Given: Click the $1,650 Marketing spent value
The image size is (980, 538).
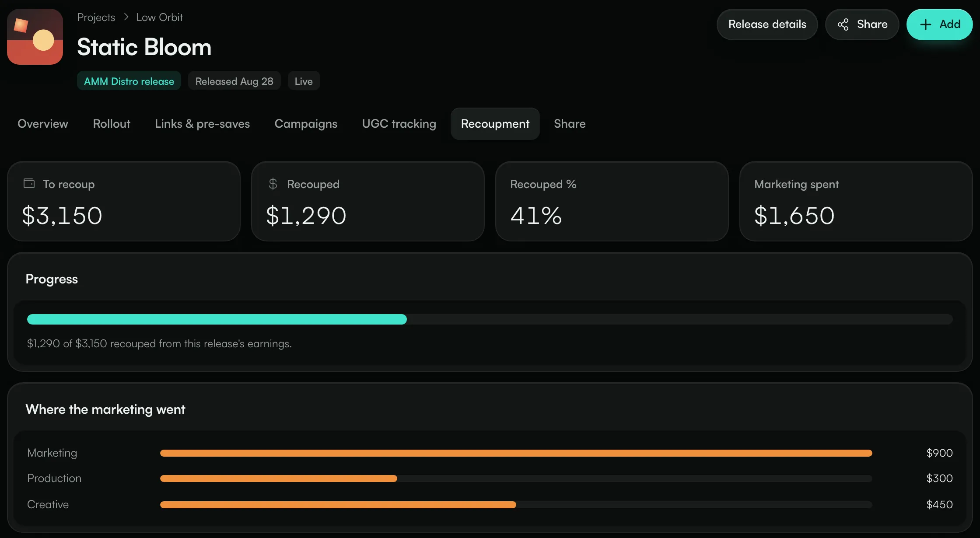Looking at the screenshot, I should tap(794, 216).
